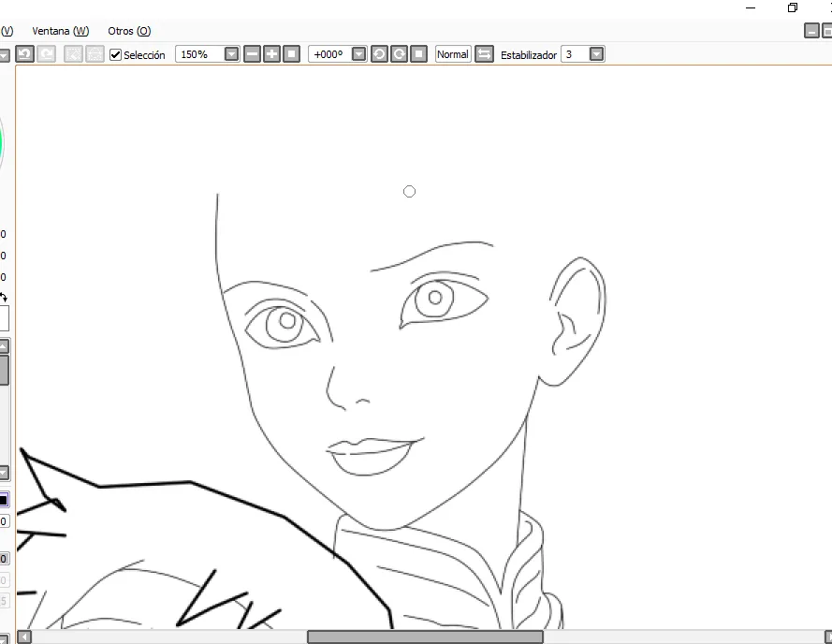Reset canvas rotation with the square button
This screenshot has width=832, height=644.
coord(418,54)
